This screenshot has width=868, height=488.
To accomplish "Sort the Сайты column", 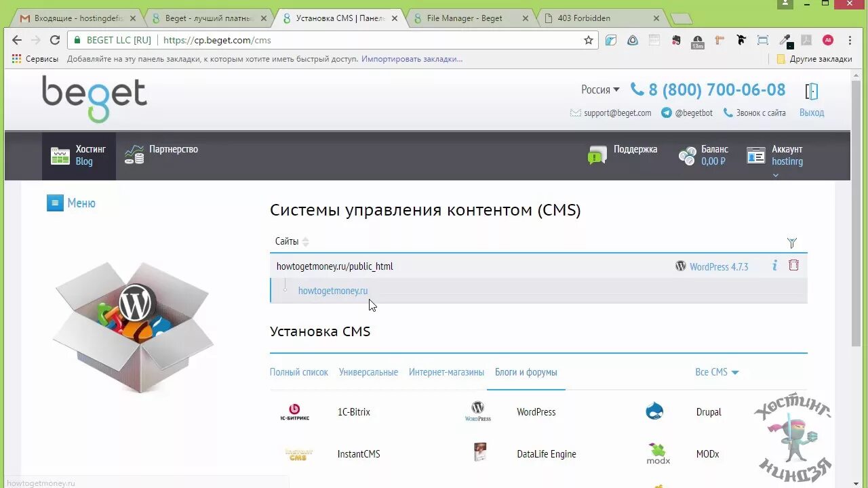I will click(x=292, y=242).
